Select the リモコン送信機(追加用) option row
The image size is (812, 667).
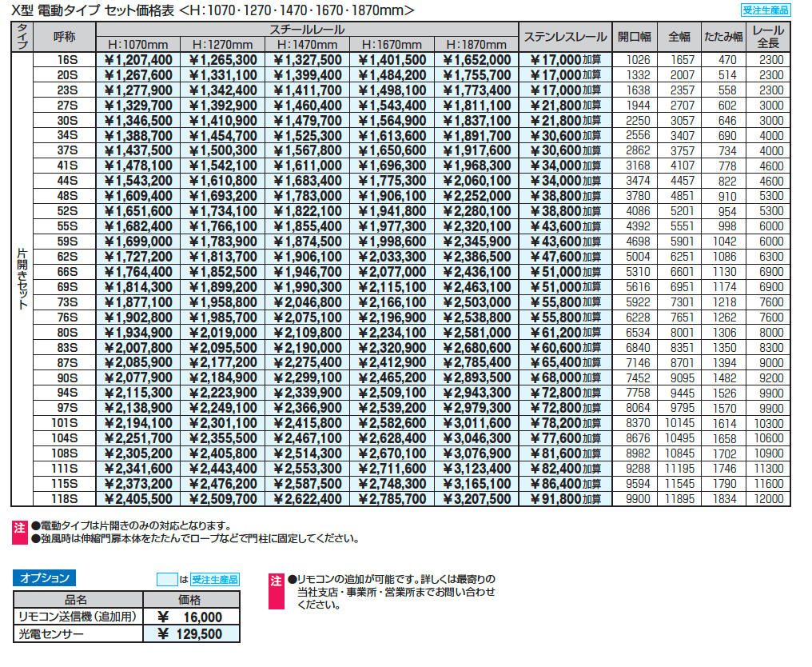78,617
